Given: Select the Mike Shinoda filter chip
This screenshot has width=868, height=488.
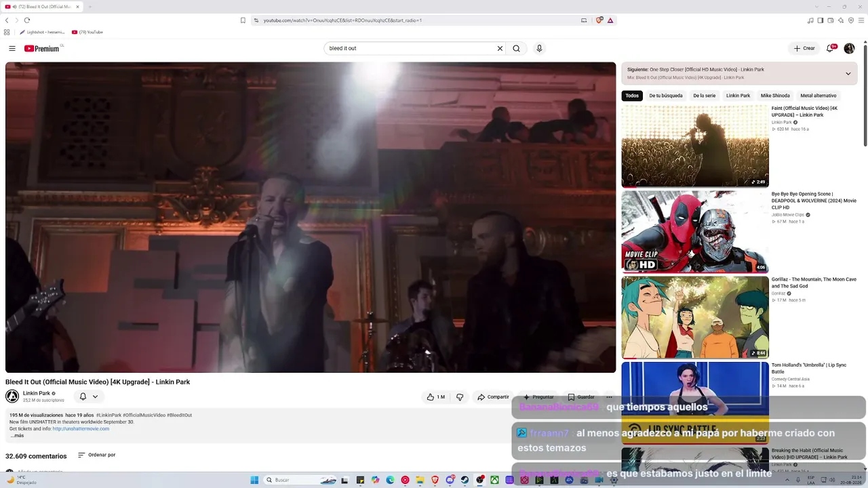Looking at the screenshot, I should [x=775, y=96].
